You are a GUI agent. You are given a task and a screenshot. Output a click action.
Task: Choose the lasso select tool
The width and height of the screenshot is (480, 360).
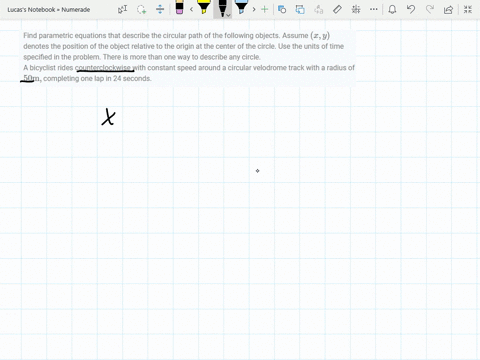click(142, 9)
